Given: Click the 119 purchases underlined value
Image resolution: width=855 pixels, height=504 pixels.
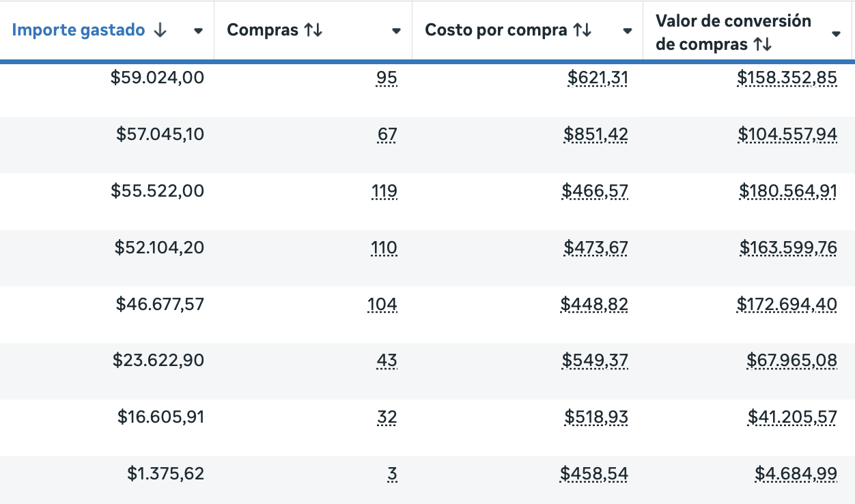Looking at the screenshot, I should [384, 191].
